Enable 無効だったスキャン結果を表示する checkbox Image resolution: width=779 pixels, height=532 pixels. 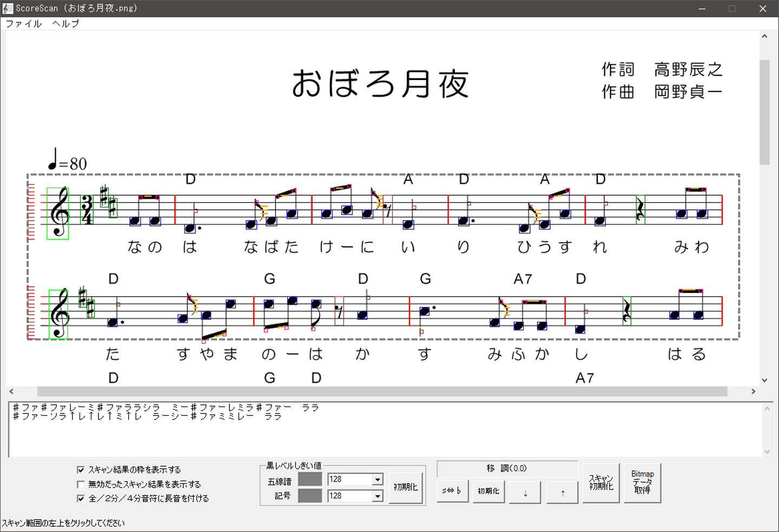pyautogui.click(x=81, y=484)
